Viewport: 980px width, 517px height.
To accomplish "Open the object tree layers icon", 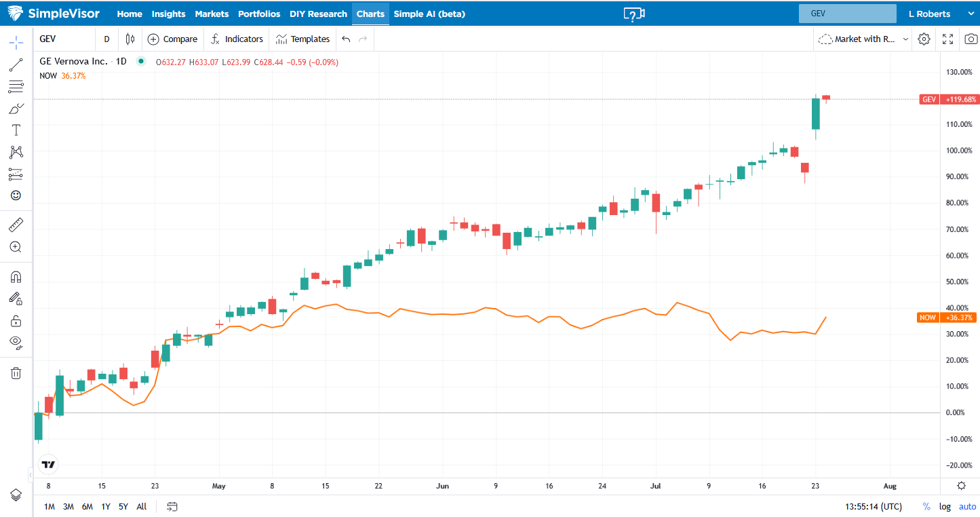I will (16, 495).
